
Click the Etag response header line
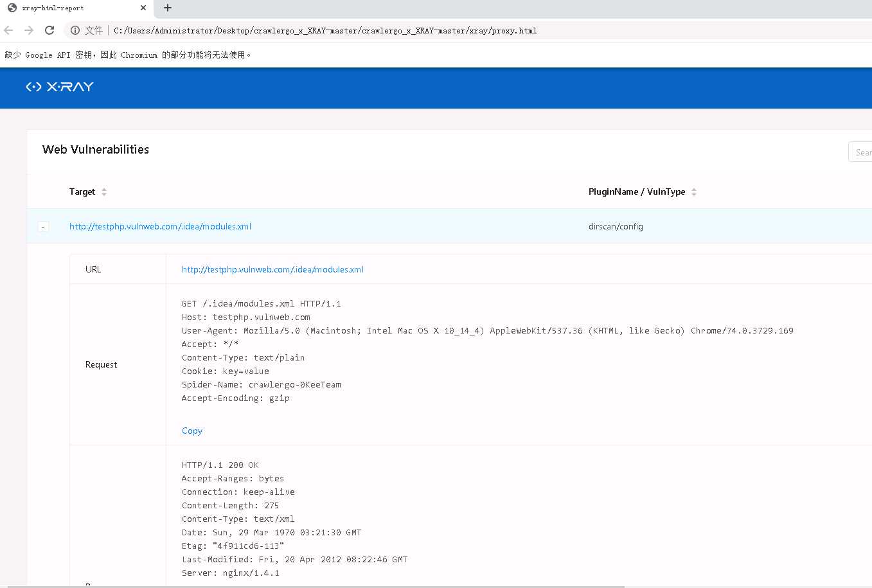(x=233, y=546)
